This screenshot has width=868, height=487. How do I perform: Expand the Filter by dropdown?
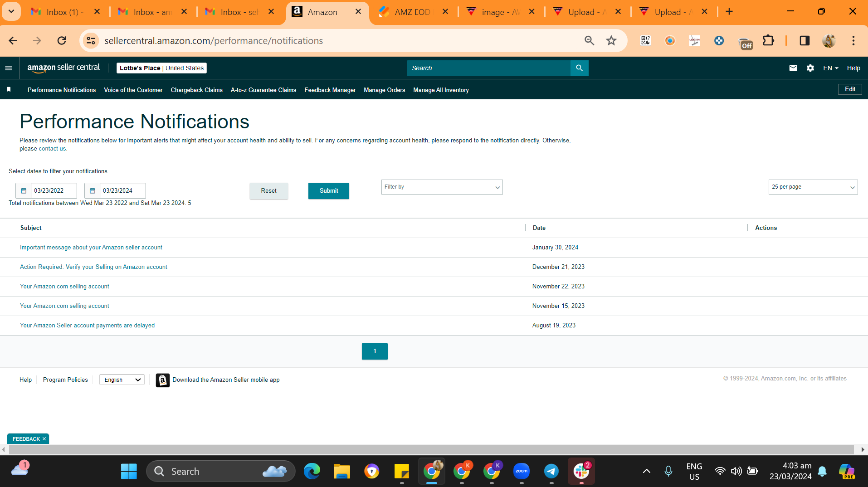coord(442,187)
